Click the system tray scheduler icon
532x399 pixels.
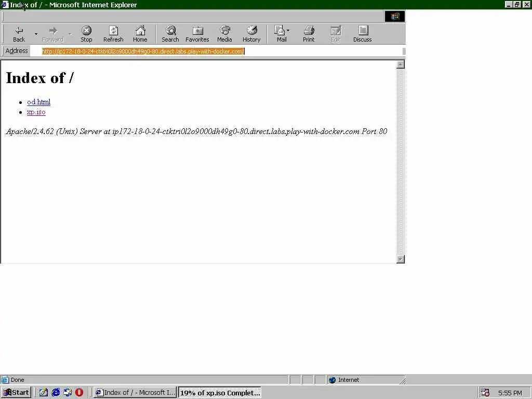(x=485, y=393)
